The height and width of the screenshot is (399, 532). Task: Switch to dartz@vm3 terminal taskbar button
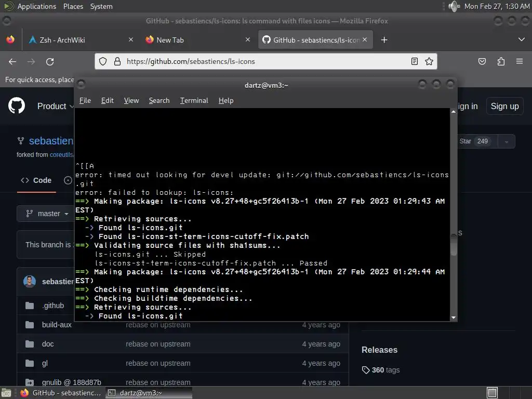click(149, 393)
